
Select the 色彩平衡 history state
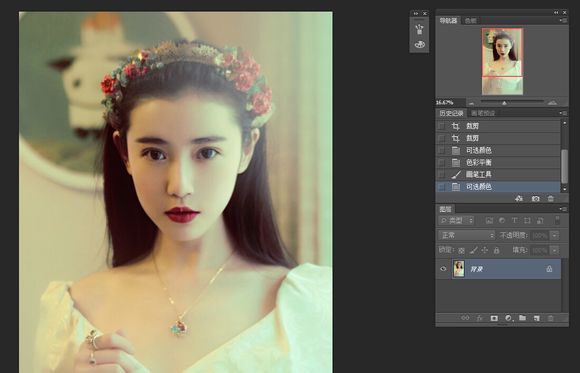point(499,162)
